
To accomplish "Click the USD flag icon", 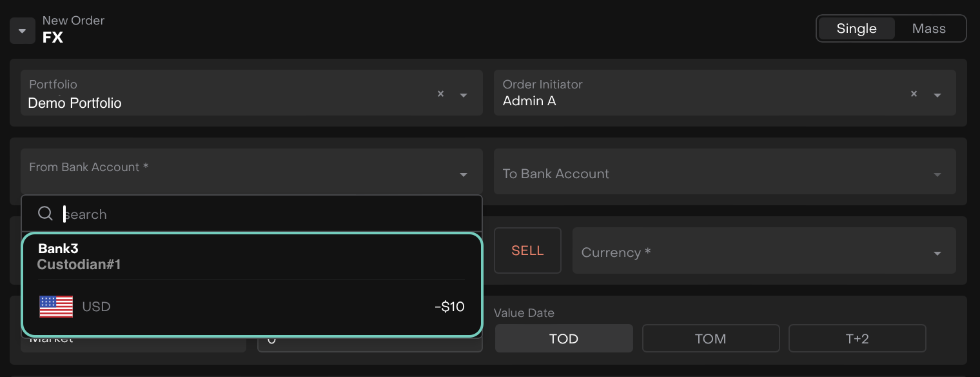I will pyautogui.click(x=56, y=307).
